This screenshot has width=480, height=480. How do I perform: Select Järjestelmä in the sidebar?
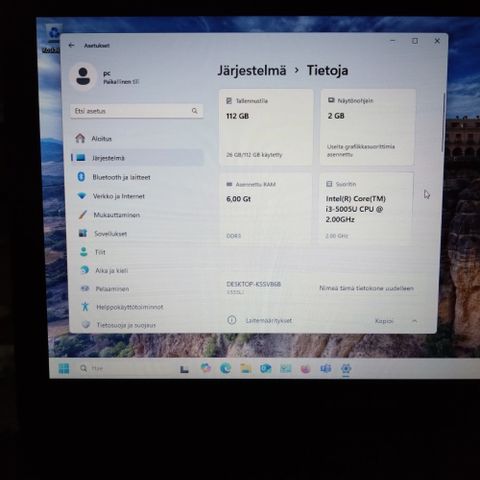click(x=137, y=158)
